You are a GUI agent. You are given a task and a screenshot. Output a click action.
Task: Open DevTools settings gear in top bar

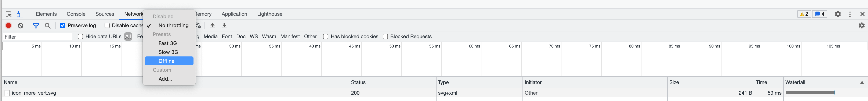tap(838, 14)
